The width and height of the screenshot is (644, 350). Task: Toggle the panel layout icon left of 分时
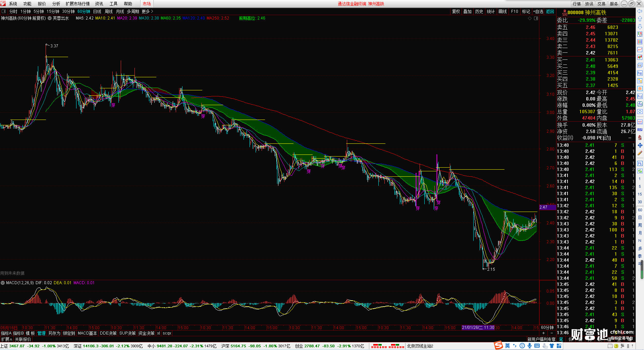point(4,11)
